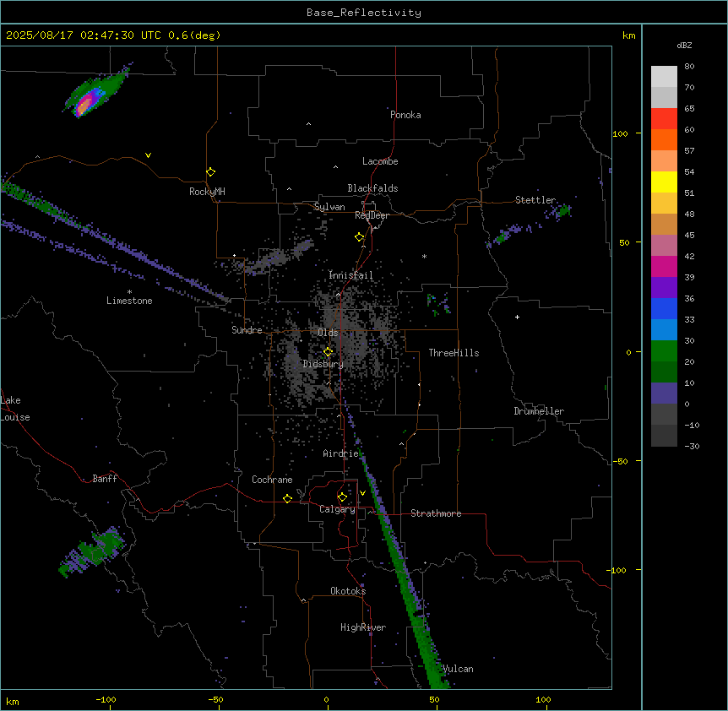Click the Limestone label
The height and width of the screenshot is (711, 728).
pyautogui.click(x=129, y=301)
